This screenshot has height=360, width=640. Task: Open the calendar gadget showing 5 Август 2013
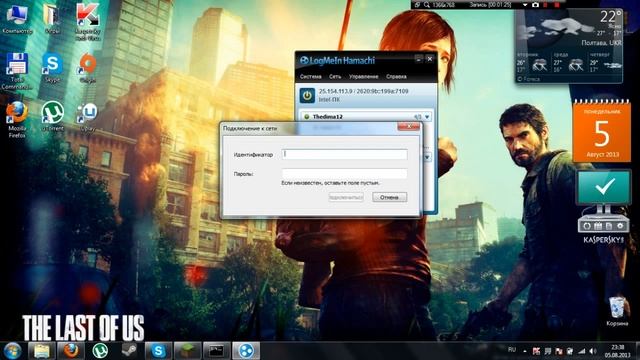tap(602, 131)
